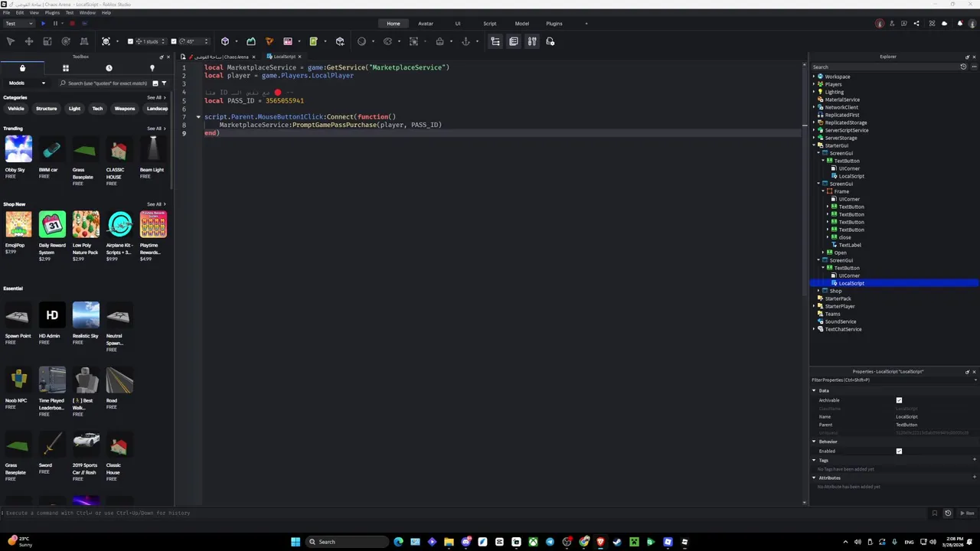The image size is (980, 551).
Task: Toggle rotate snapping 45° checkbox
Action: pos(174,41)
